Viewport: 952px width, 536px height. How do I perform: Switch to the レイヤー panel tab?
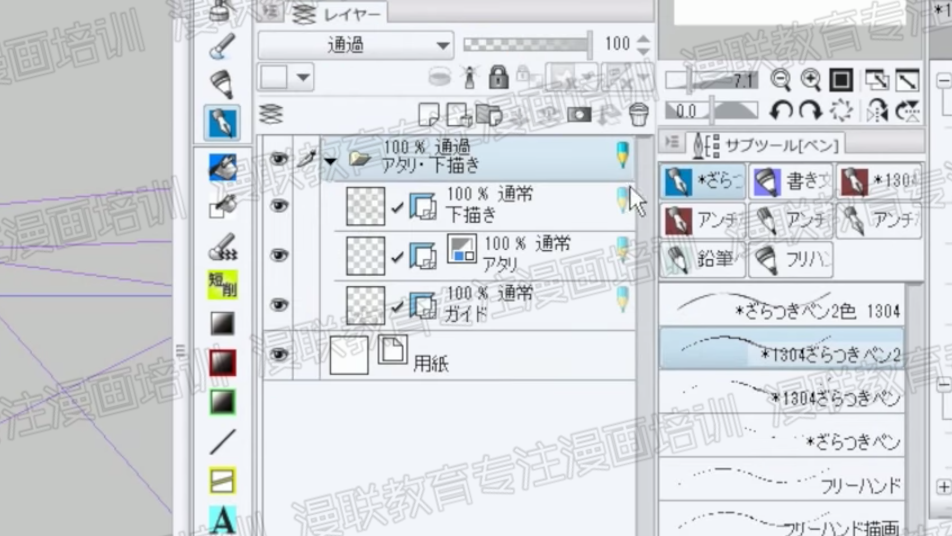coord(338,13)
